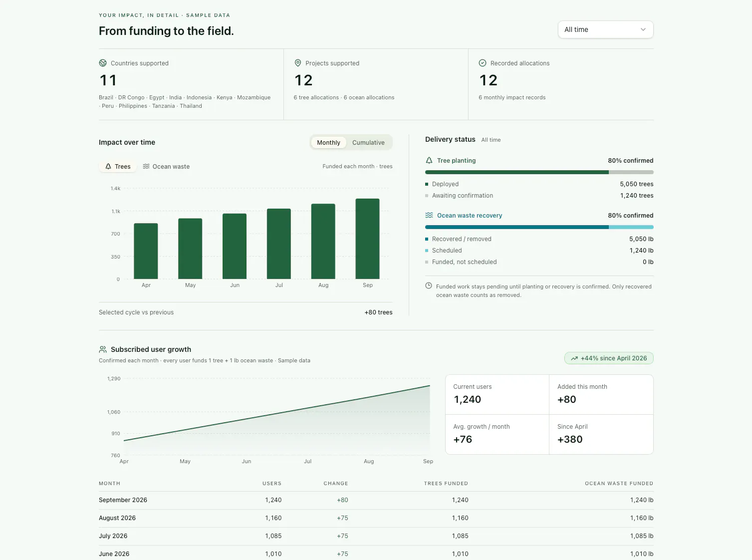
Task: Click the light blue Scheduled legend swatch
Action: (x=427, y=251)
